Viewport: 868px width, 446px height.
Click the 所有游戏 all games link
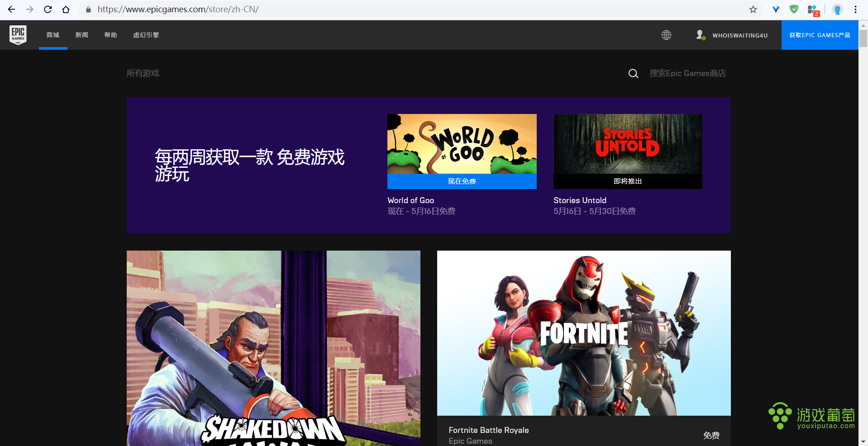click(143, 73)
